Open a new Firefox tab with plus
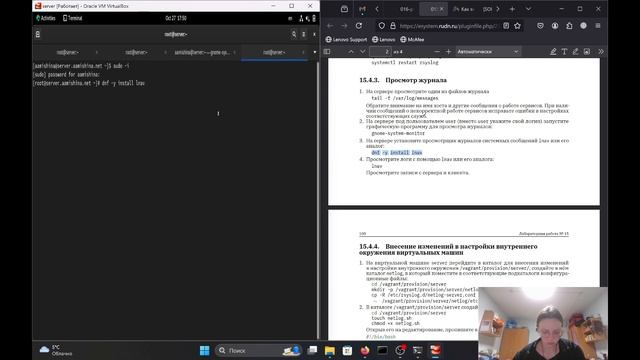This screenshot has height=360, width=640. 512,9
